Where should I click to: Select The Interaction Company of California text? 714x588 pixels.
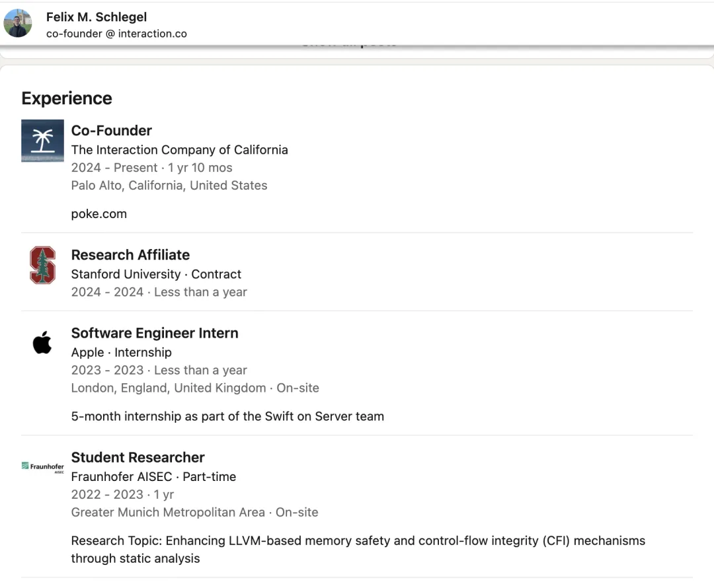click(179, 150)
